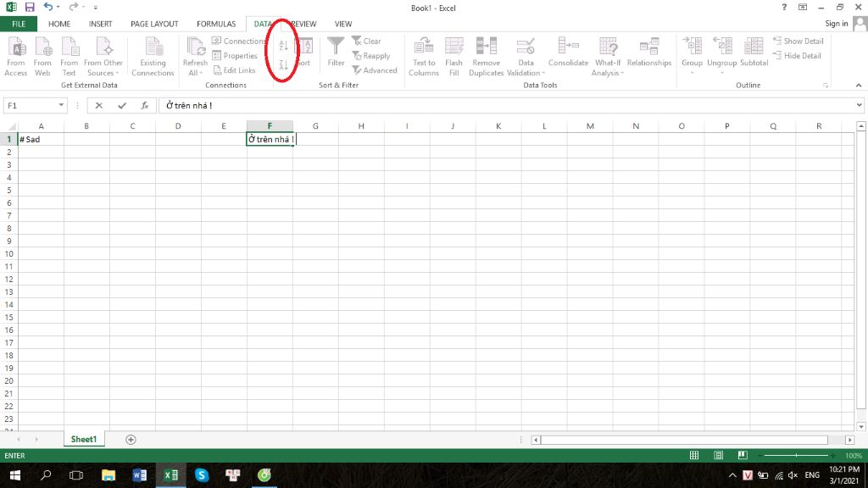868x488 pixels.
Task: Switch to Normal view
Action: coord(694,455)
